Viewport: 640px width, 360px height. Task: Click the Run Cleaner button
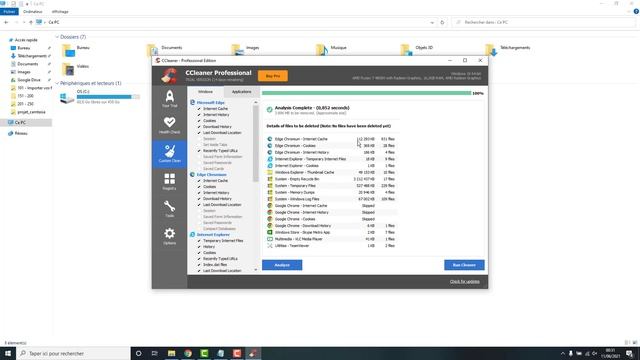pyautogui.click(x=464, y=265)
